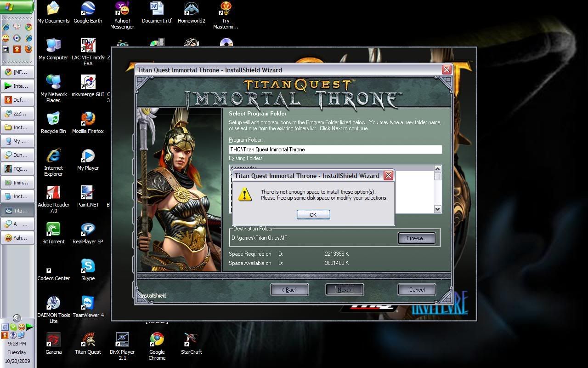Click orange download arrow quick launch icon
The height and width of the screenshot is (368, 588).
point(17,49)
